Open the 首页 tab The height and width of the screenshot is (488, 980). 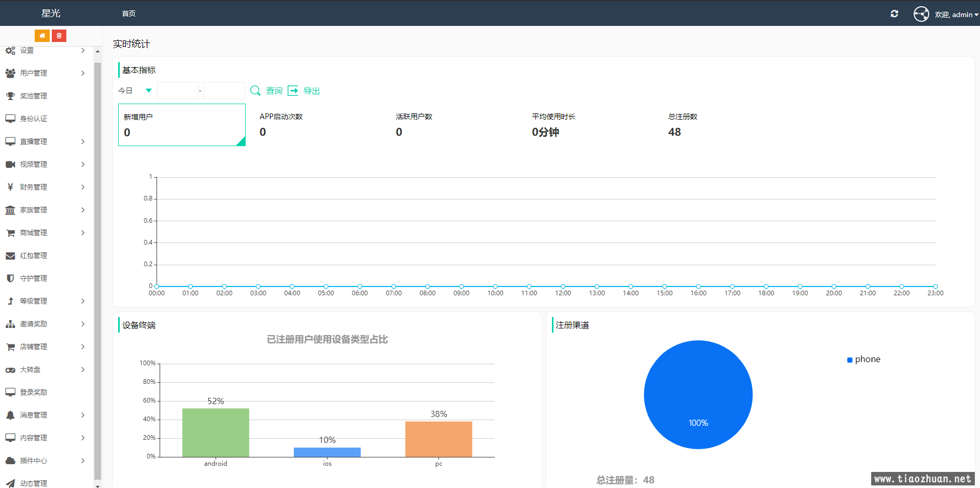[x=129, y=13]
